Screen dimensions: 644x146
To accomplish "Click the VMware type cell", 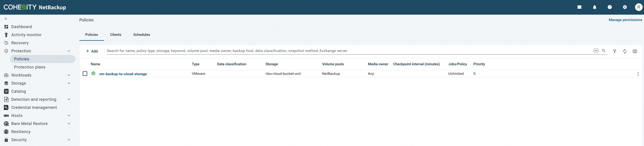I will coord(198,74).
